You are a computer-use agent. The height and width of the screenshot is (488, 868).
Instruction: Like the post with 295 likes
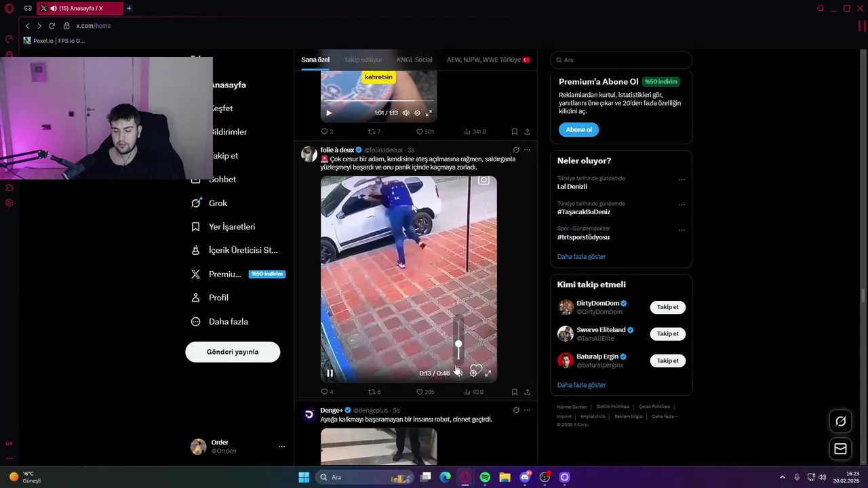tap(425, 392)
